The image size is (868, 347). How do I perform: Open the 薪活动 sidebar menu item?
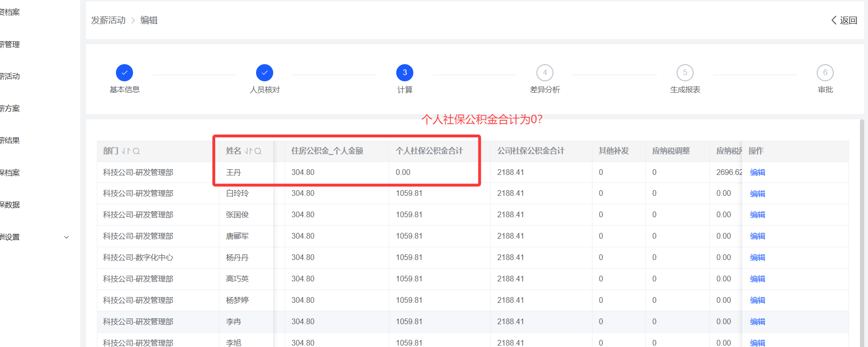[10, 77]
